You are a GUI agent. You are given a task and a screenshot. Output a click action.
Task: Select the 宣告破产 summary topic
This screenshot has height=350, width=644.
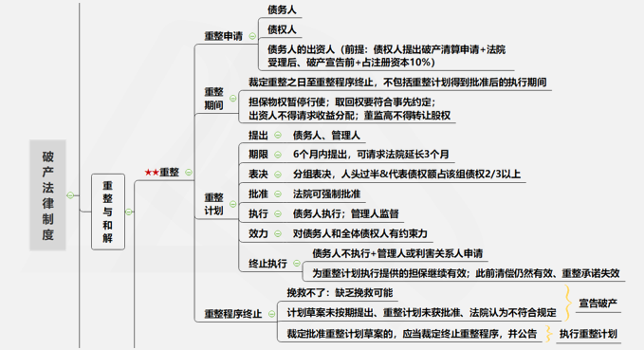coord(598,304)
